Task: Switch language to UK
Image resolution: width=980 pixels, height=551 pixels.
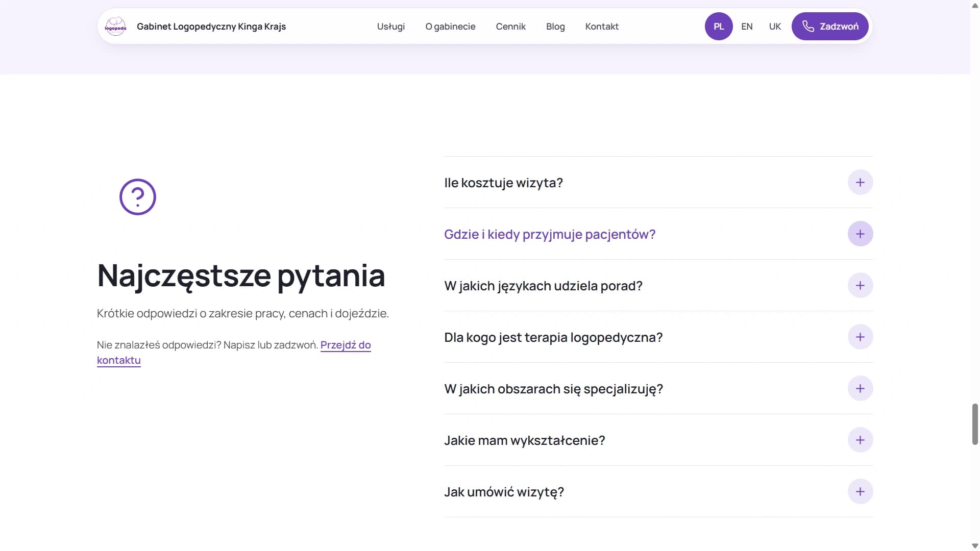Action: click(x=775, y=26)
